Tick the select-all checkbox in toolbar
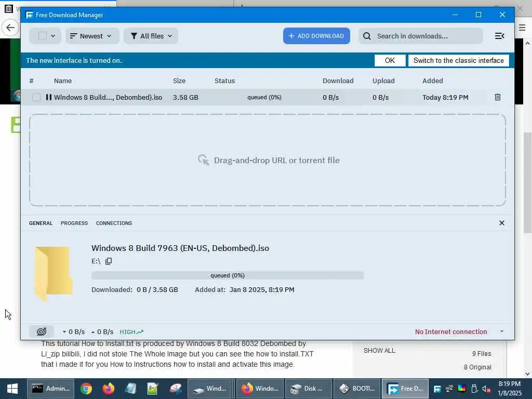532x399 pixels. click(43, 36)
